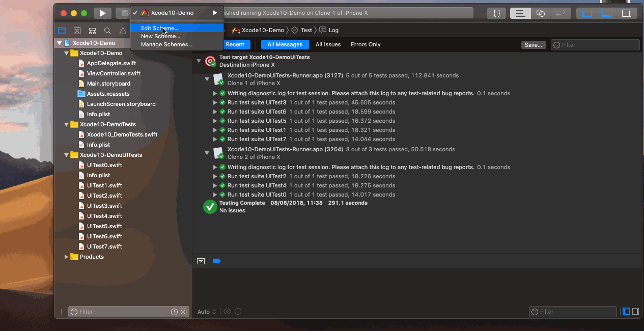
Task: Toggle the Inspectors pane visibility
Action: 627,13
